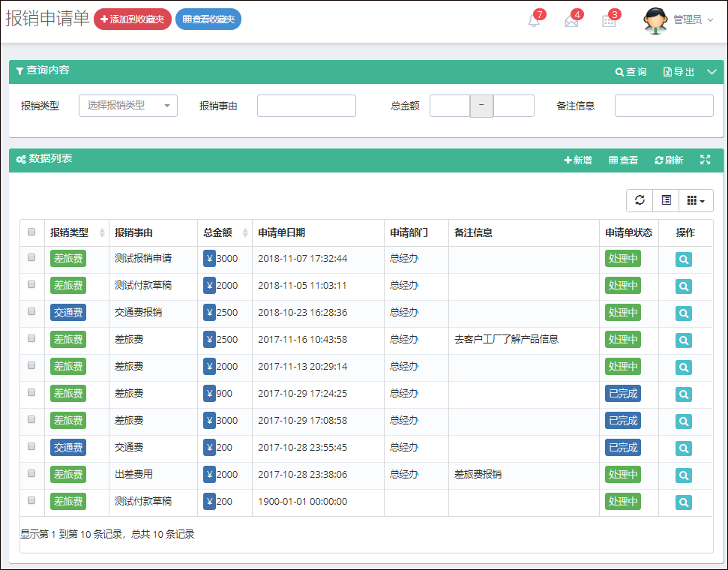Click the fullscreen icon in 数据列表 header

(706, 160)
